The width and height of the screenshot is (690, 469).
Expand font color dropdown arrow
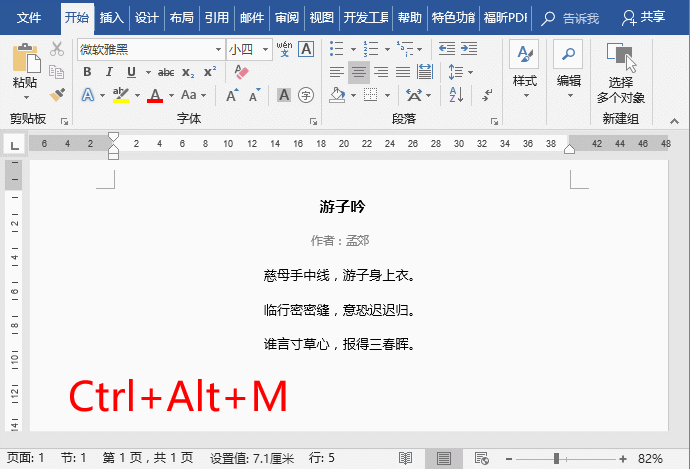click(171, 95)
